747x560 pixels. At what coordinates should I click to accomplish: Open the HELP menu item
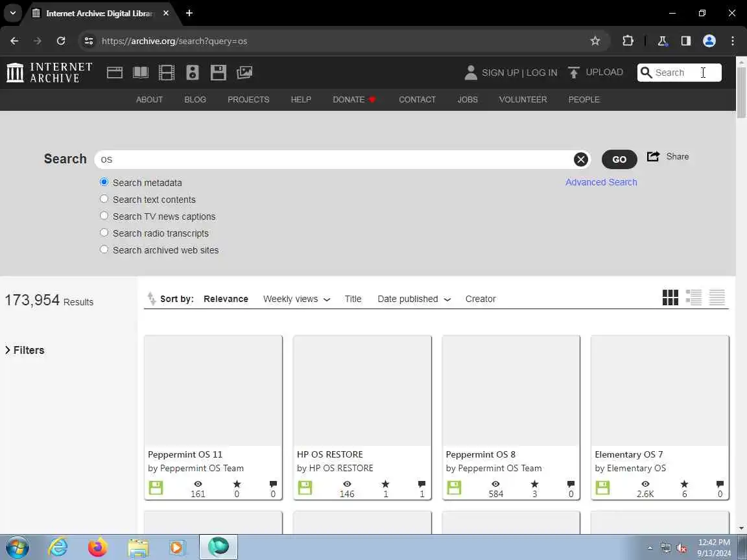coord(301,100)
